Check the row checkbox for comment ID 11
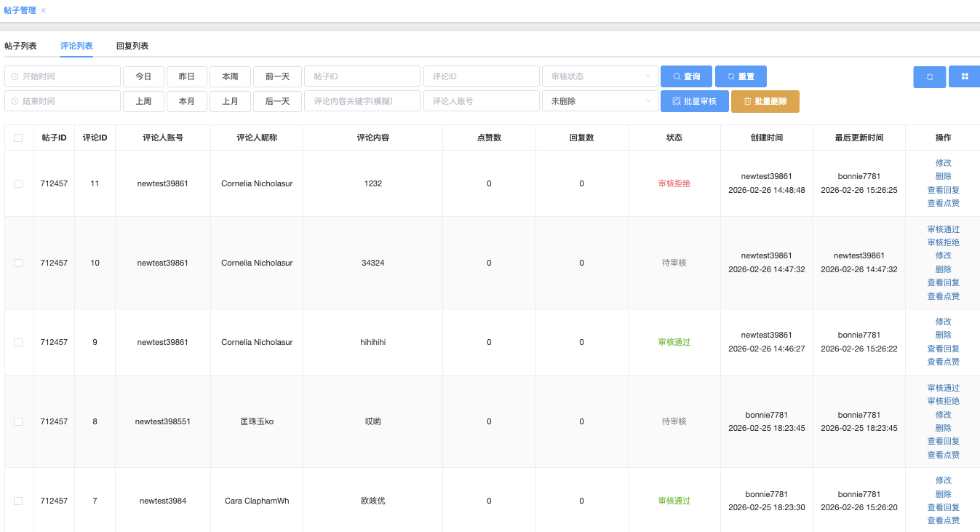 pos(18,183)
